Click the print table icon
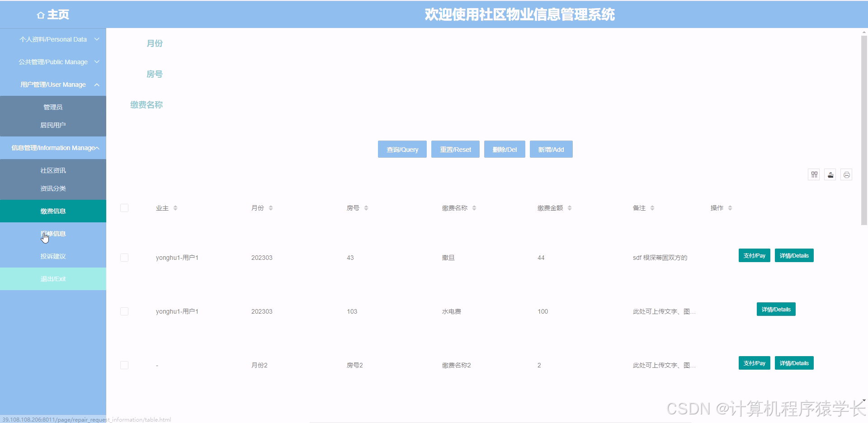Image resolution: width=868 pixels, height=423 pixels. pos(847,174)
